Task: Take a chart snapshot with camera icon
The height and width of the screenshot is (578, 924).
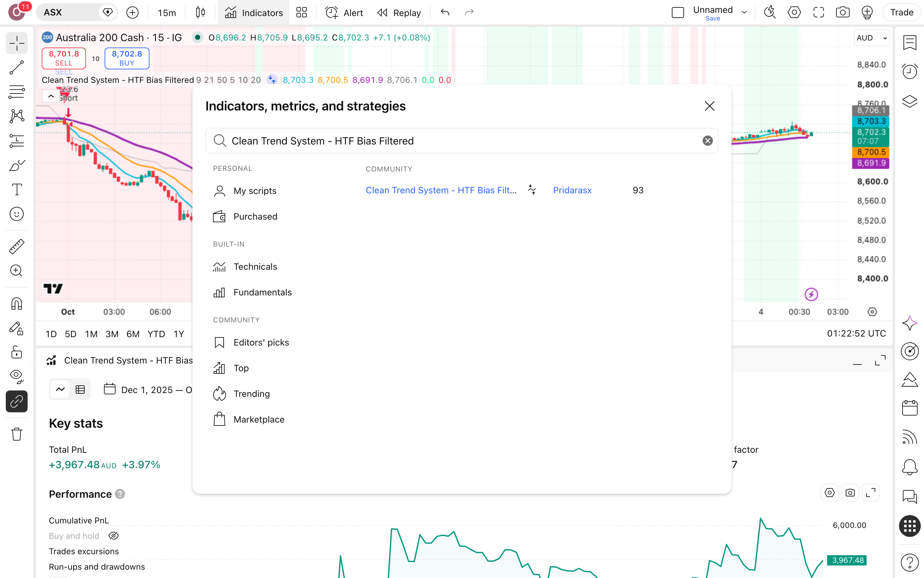Action: point(843,13)
